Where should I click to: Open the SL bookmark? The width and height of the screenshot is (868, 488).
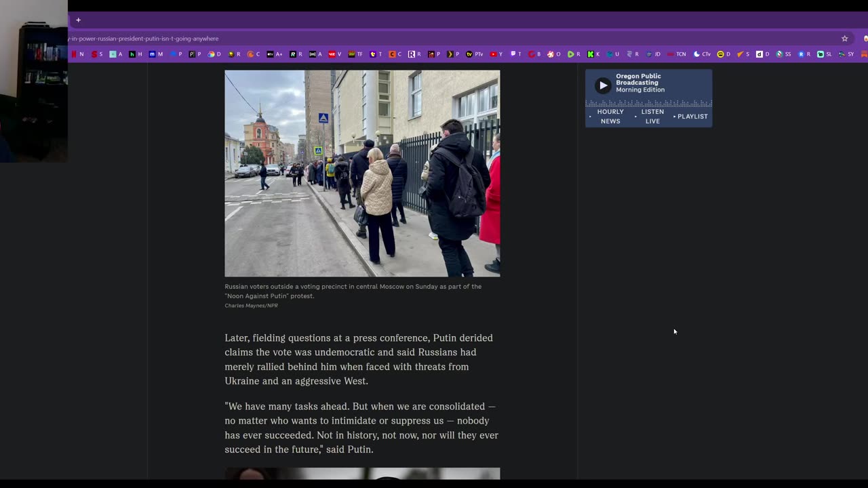click(825, 54)
